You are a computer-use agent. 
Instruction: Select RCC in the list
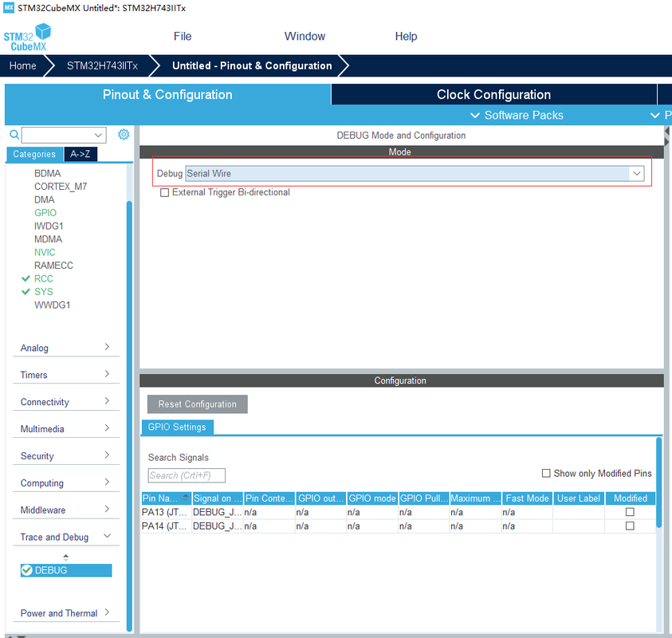44,278
